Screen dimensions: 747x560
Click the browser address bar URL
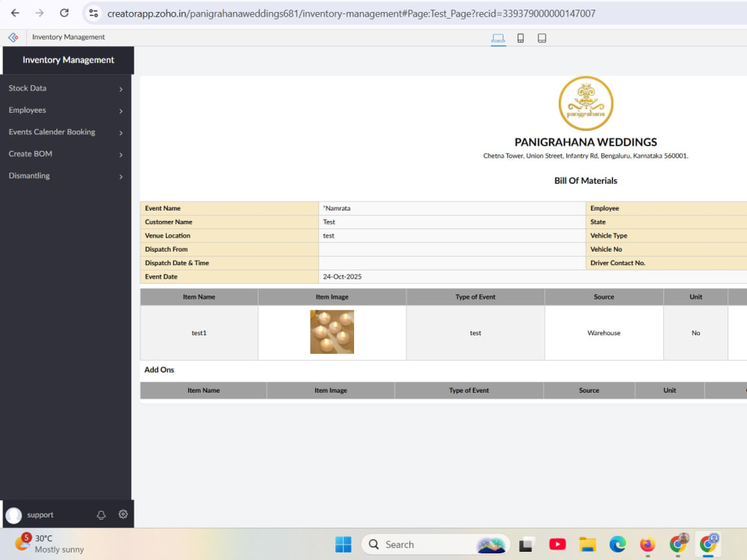pos(351,13)
